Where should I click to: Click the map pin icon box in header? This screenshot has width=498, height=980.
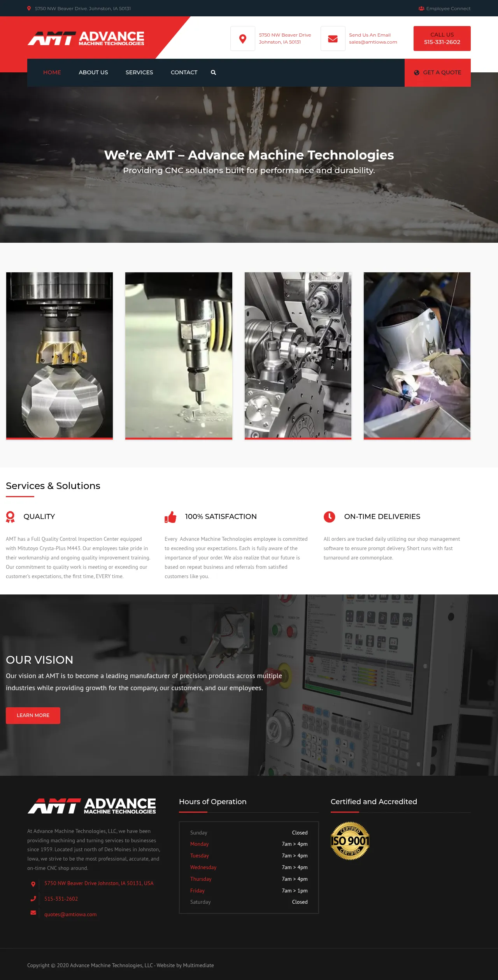(243, 39)
